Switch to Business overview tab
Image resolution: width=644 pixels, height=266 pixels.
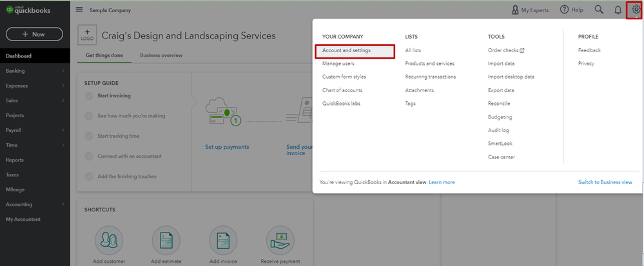click(161, 55)
